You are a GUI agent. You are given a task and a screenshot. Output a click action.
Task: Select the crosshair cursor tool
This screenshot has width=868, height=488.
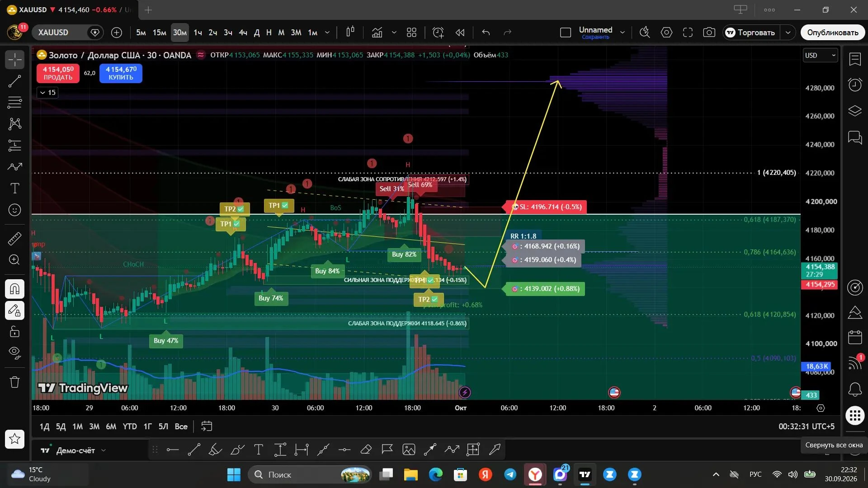[14, 60]
